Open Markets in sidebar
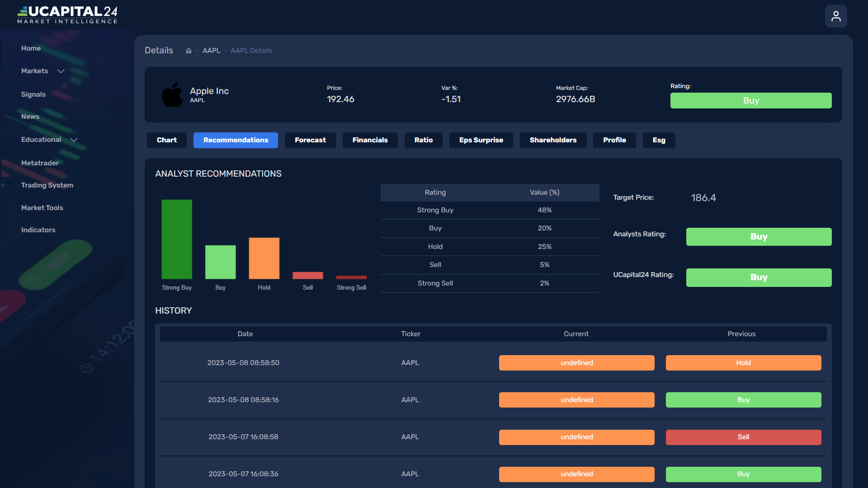The width and height of the screenshot is (868, 488). click(34, 71)
